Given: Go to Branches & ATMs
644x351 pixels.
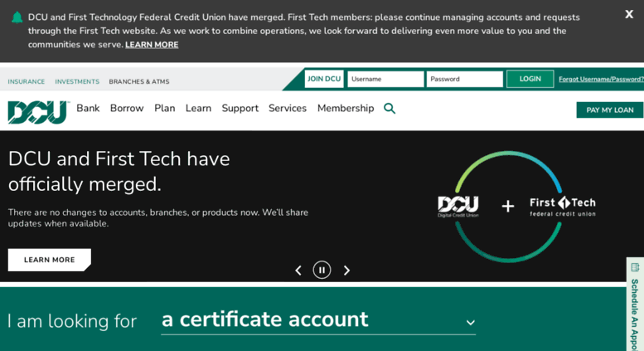Looking at the screenshot, I should click(x=138, y=81).
